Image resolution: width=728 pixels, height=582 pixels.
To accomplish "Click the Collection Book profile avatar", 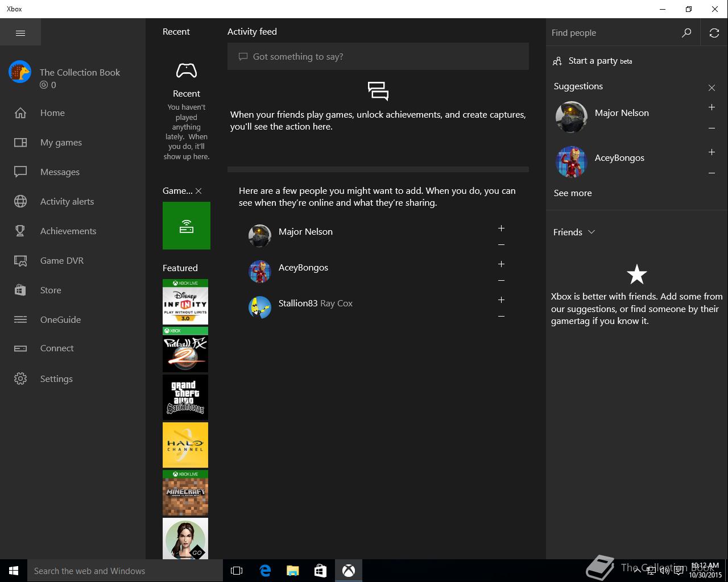I will tap(20, 72).
